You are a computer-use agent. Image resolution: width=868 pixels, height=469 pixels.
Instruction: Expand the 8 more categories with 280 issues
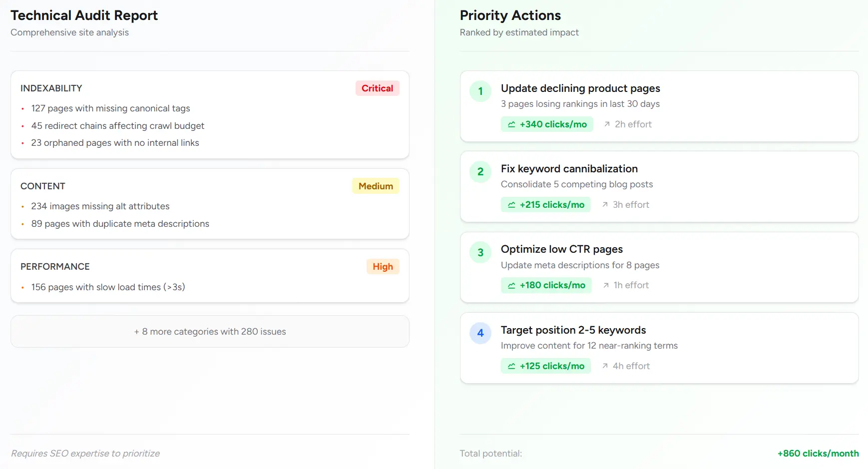(210, 331)
